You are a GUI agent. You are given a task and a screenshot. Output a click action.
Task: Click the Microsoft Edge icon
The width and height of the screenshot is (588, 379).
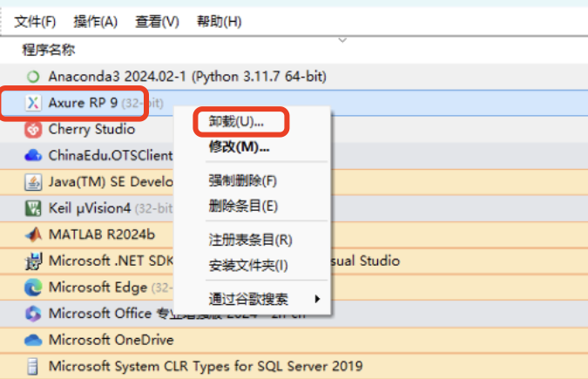click(x=33, y=288)
